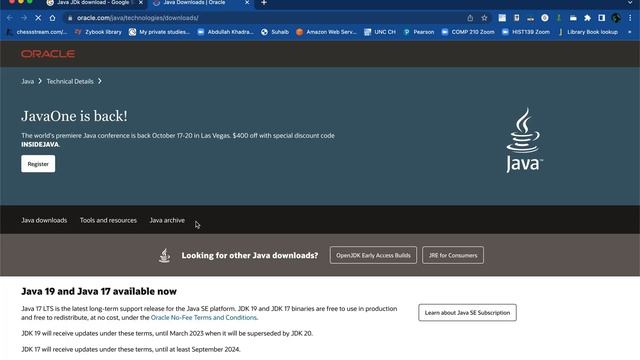Click the browser forward arrow
Viewport: 640px width, 360px height.
tap(24, 18)
